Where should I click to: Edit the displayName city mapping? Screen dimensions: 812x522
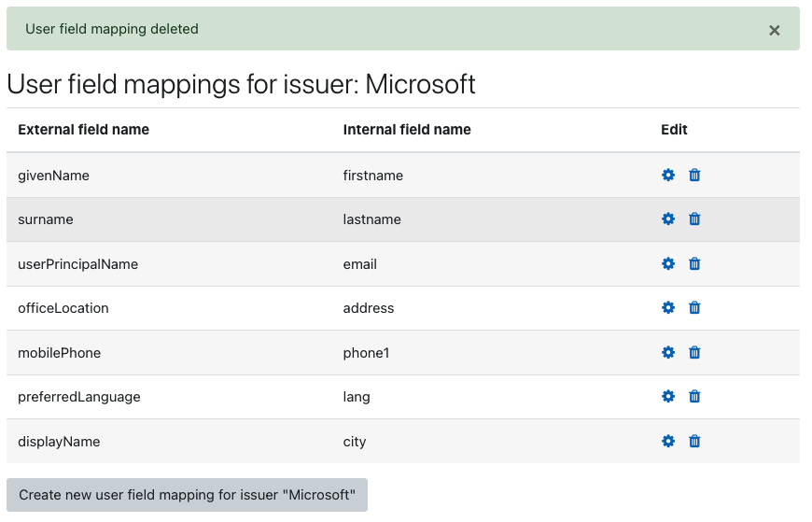click(x=668, y=441)
